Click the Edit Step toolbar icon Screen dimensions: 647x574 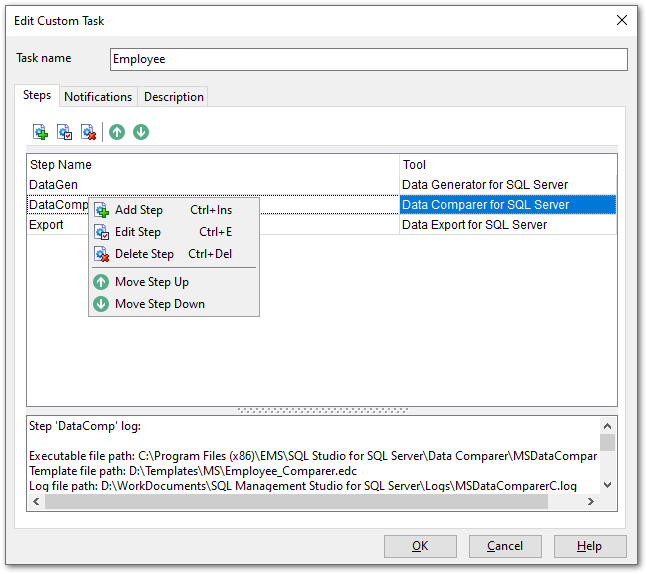(64, 132)
